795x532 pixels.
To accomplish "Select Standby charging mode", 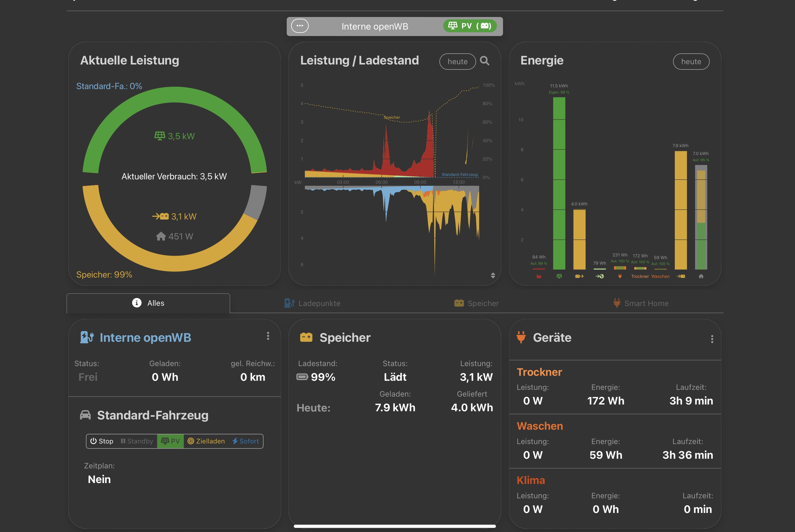I will pyautogui.click(x=137, y=441).
